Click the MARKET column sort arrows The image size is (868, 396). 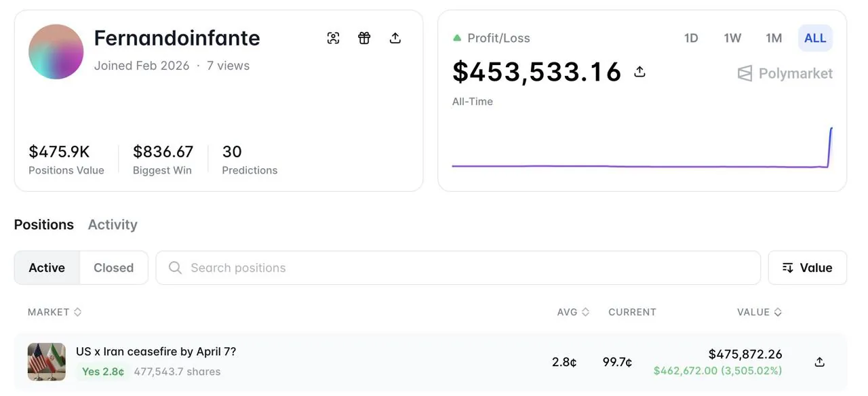(x=77, y=312)
